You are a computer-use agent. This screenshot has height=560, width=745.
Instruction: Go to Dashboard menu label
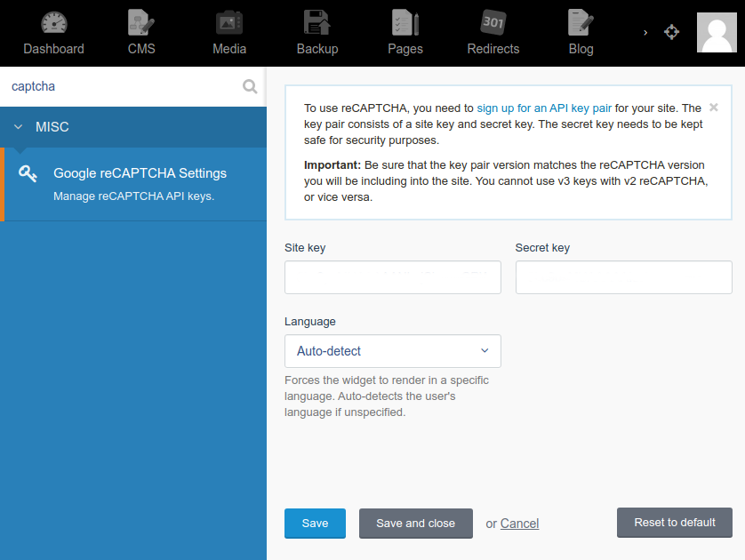coord(53,49)
